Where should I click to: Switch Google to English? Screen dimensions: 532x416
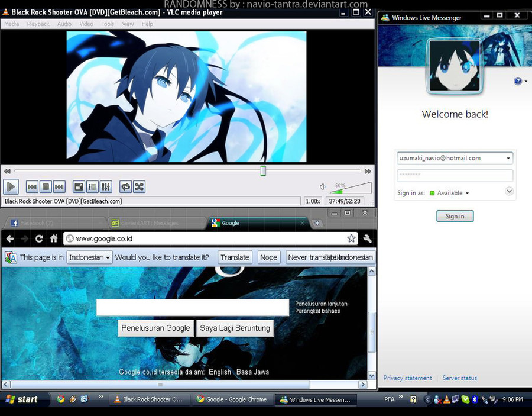click(x=220, y=372)
